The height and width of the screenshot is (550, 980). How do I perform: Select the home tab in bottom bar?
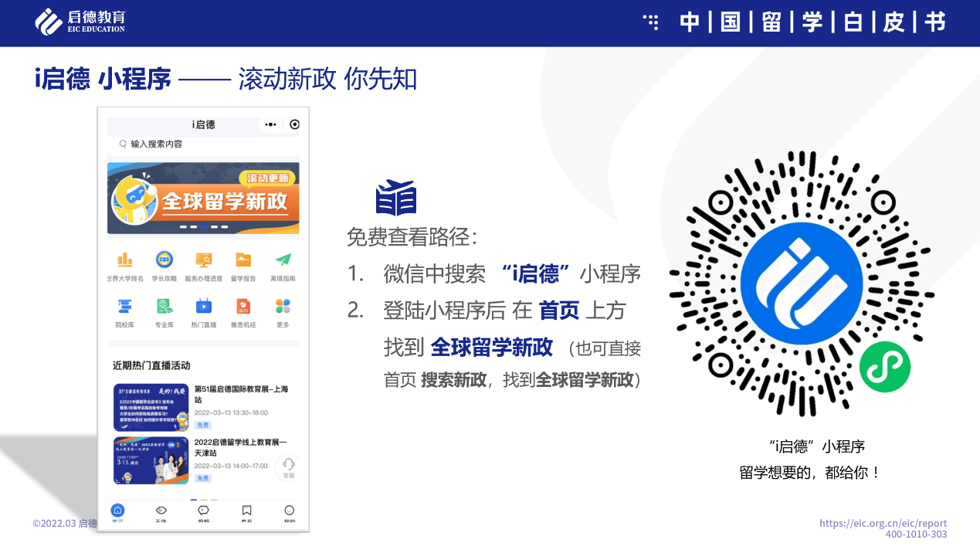coord(117,511)
